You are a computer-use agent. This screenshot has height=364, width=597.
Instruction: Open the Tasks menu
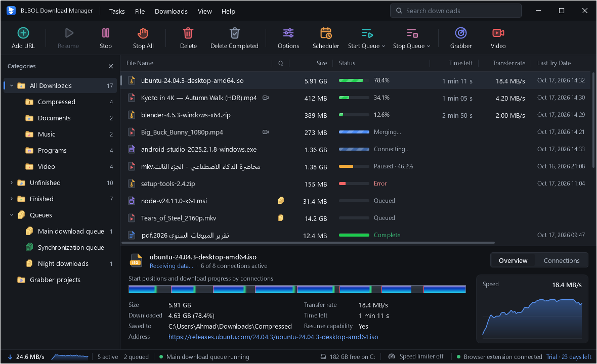117,12
